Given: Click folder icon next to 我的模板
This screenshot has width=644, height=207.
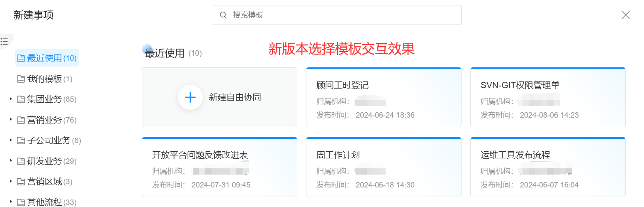Looking at the screenshot, I should 21,79.
